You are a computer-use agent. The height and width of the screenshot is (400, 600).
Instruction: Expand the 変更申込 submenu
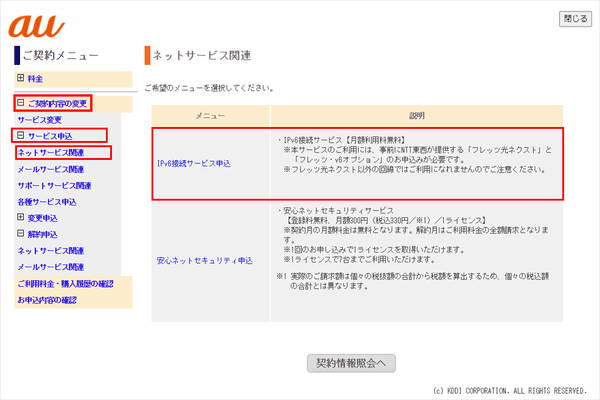coord(21,217)
